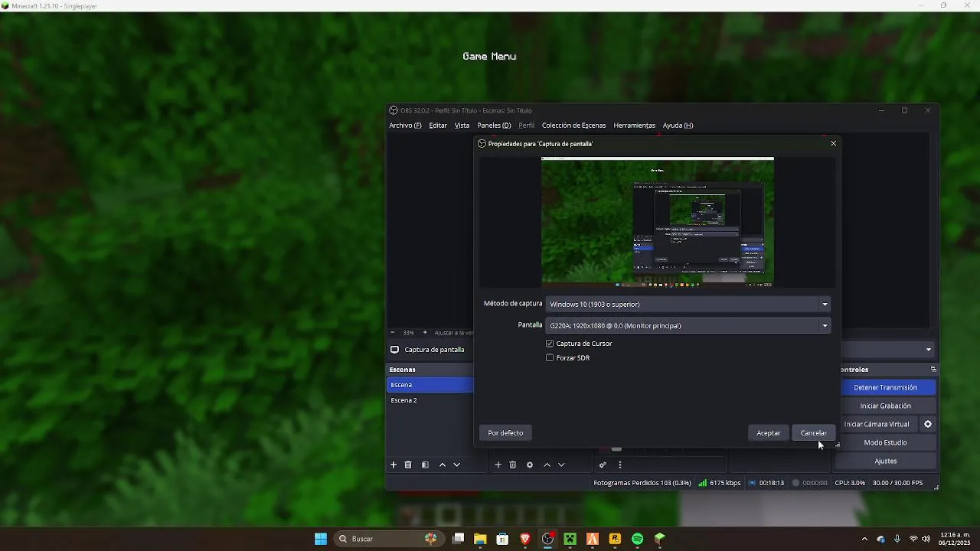Click Captura de pantalla source label

[x=434, y=350]
